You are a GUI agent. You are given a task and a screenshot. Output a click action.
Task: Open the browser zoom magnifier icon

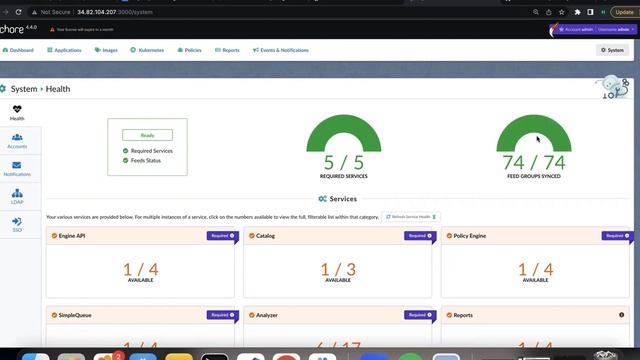536,12
